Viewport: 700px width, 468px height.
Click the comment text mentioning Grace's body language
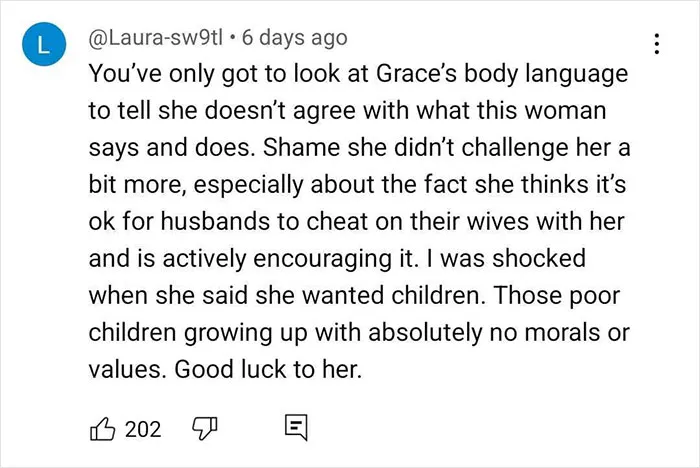[x=359, y=221]
